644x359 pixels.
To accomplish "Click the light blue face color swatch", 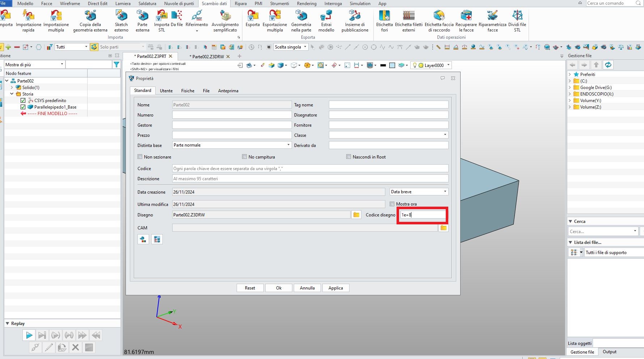I will pos(392,66).
